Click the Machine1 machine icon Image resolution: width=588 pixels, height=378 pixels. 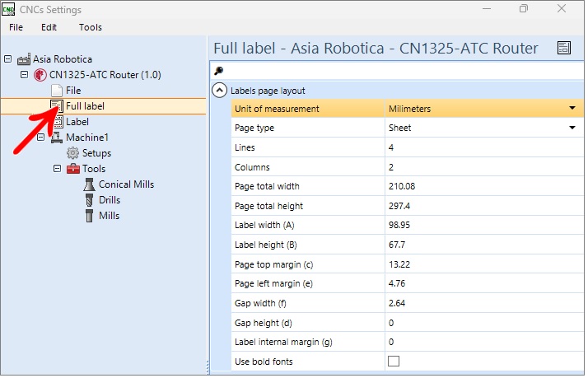(57, 138)
